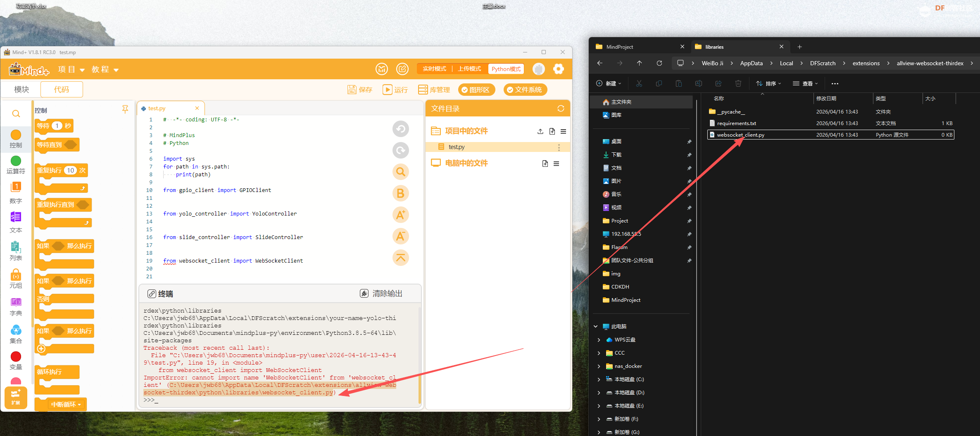980x436 pixels.
Task: Toggle the graphics area panel button
Action: [478, 90]
